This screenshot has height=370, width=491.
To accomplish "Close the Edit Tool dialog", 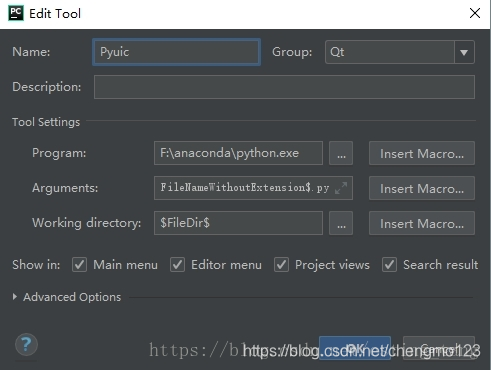I will (475, 13).
